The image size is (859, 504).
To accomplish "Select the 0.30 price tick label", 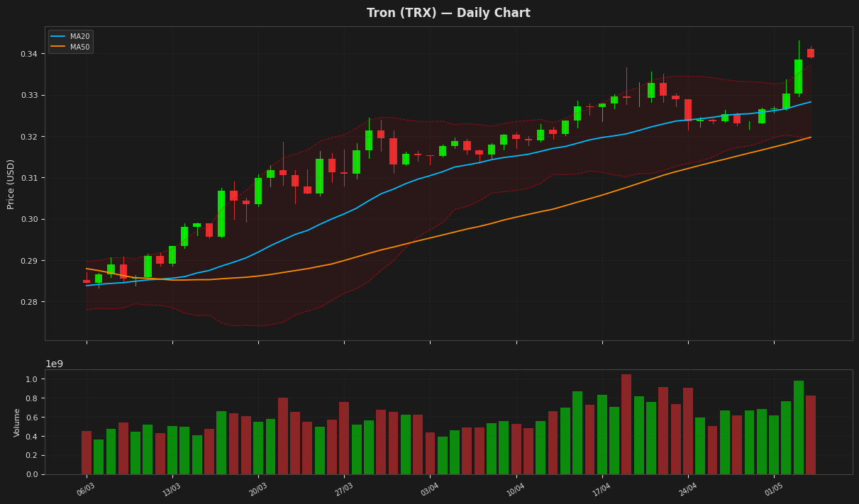I will [x=29, y=219].
